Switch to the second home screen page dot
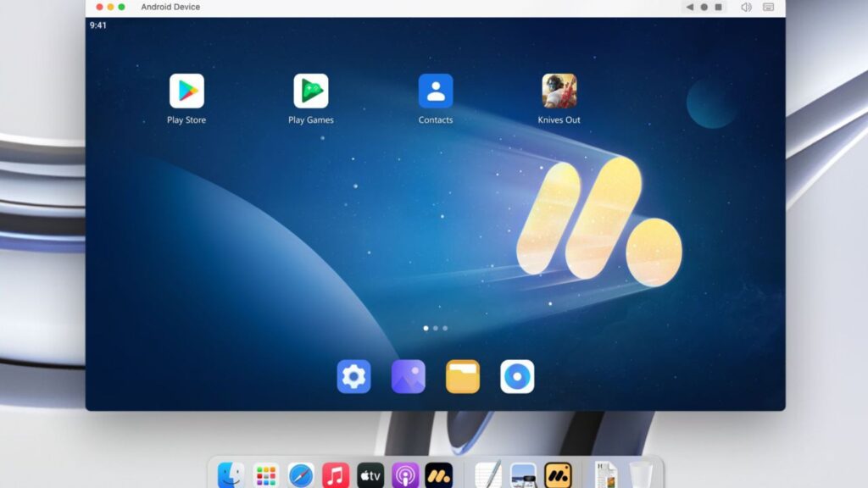This screenshot has width=868, height=488. (436, 328)
